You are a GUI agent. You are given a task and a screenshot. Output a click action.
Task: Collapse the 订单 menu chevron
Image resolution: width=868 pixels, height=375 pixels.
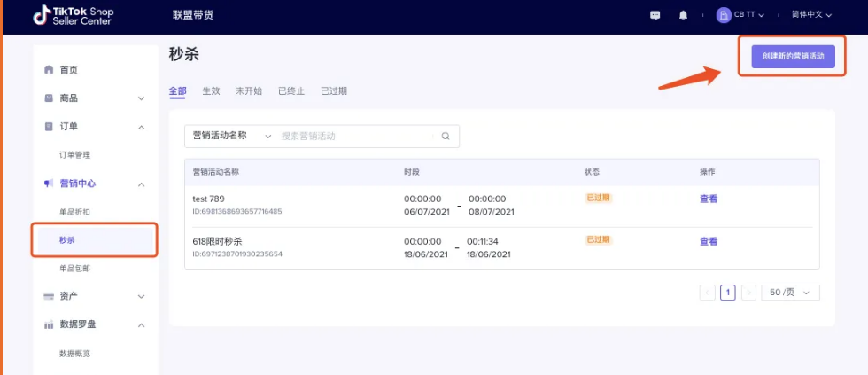tap(141, 128)
